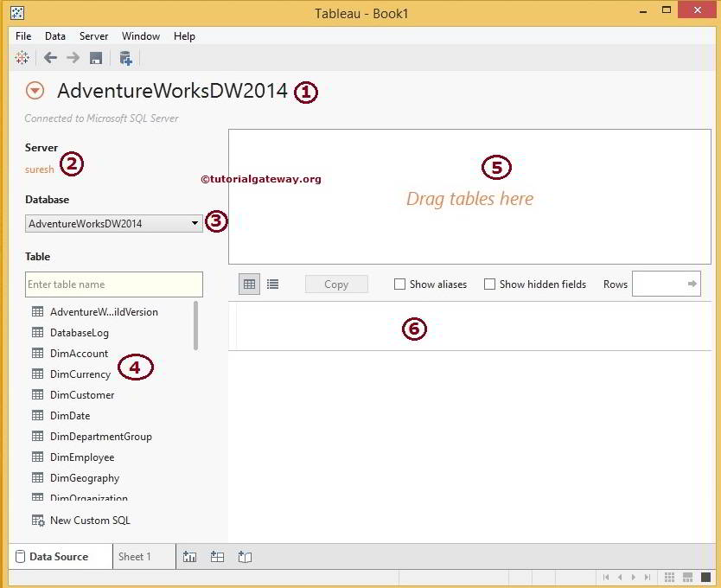Image resolution: width=721 pixels, height=588 pixels.
Task: Open data source dropdown circle arrow
Action: [35, 91]
